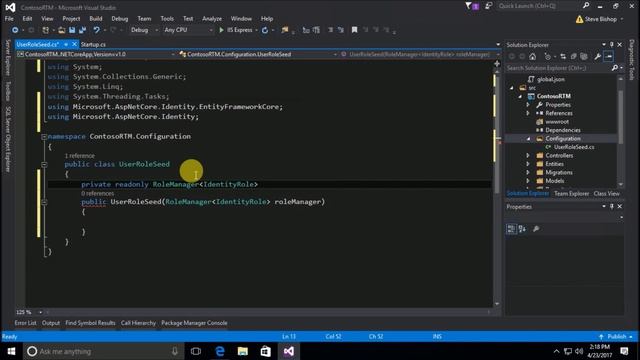The image size is (640, 360).
Task: Click the New Project toolbar icon
Action: point(46,30)
